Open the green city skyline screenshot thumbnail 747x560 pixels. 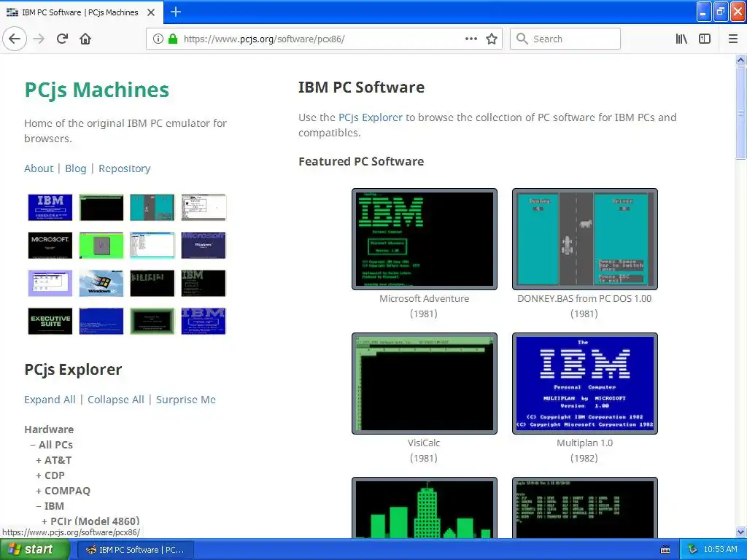click(425, 507)
